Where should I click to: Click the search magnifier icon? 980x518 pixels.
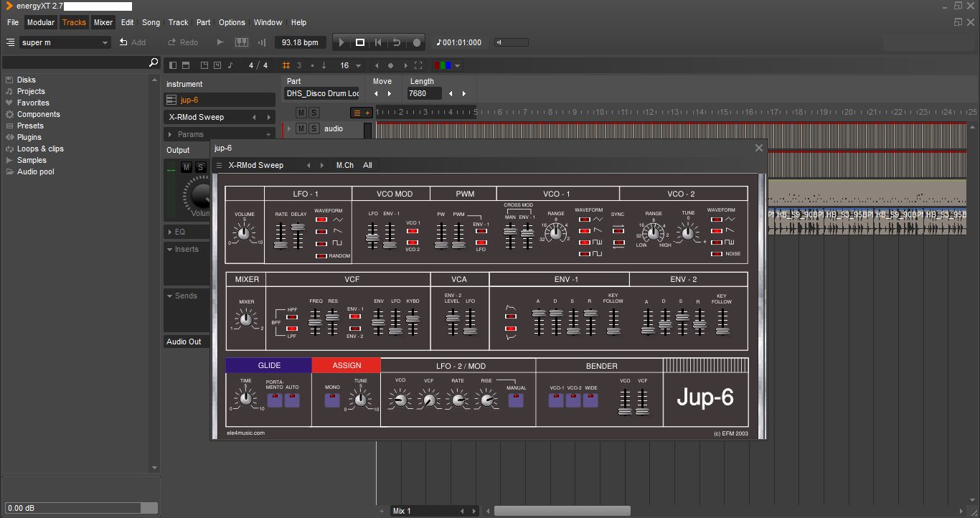153,63
